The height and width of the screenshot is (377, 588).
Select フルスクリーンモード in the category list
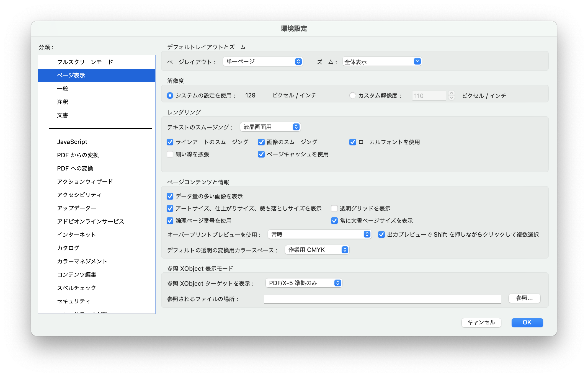tap(85, 62)
